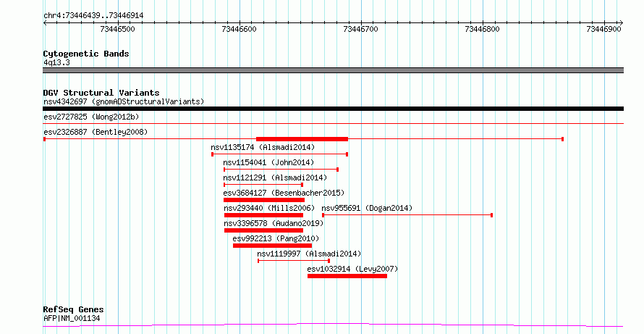Click ruler position 73446800

click(482, 29)
